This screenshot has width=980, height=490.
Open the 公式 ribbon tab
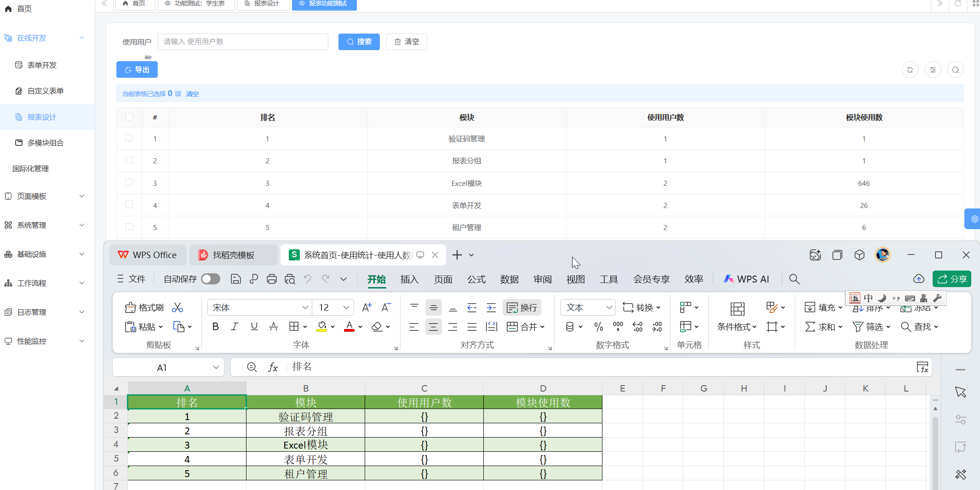(x=476, y=279)
